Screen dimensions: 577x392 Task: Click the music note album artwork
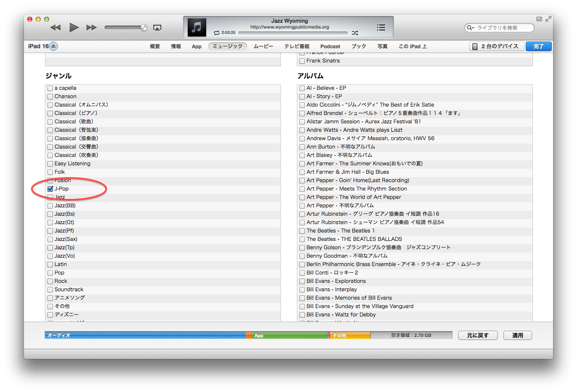point(197,28)
